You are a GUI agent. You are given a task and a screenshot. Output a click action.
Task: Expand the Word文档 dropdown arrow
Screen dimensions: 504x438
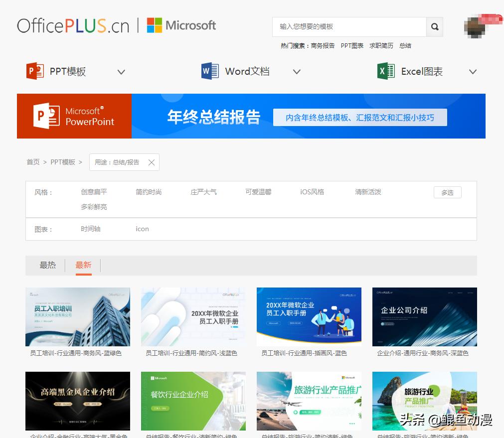[297, 72]
